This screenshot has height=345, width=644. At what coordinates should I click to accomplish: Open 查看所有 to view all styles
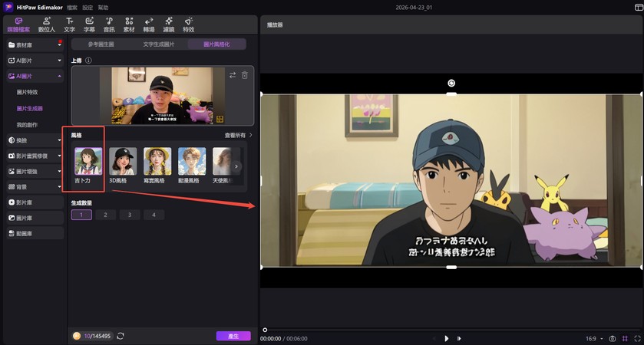click(238, 135)
